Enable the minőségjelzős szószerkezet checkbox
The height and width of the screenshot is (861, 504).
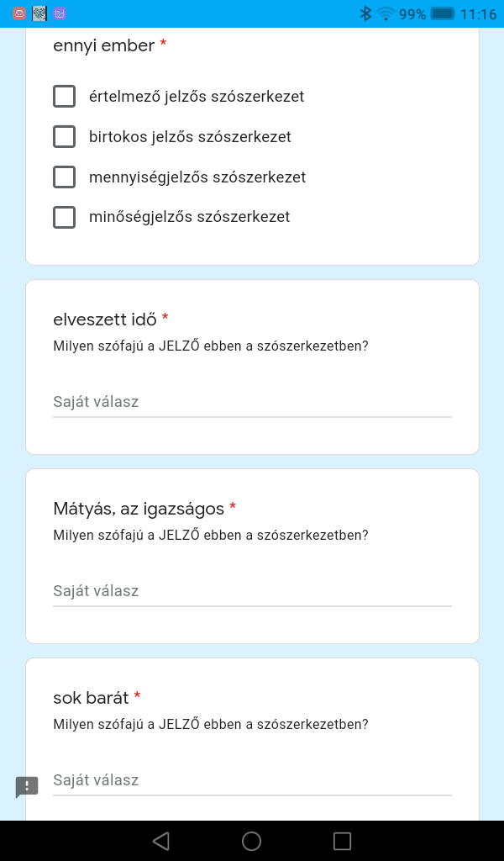point(65,217)
